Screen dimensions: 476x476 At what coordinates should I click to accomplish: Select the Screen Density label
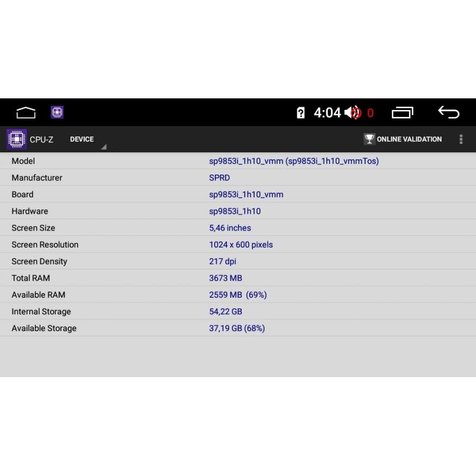tap(39, 261)
